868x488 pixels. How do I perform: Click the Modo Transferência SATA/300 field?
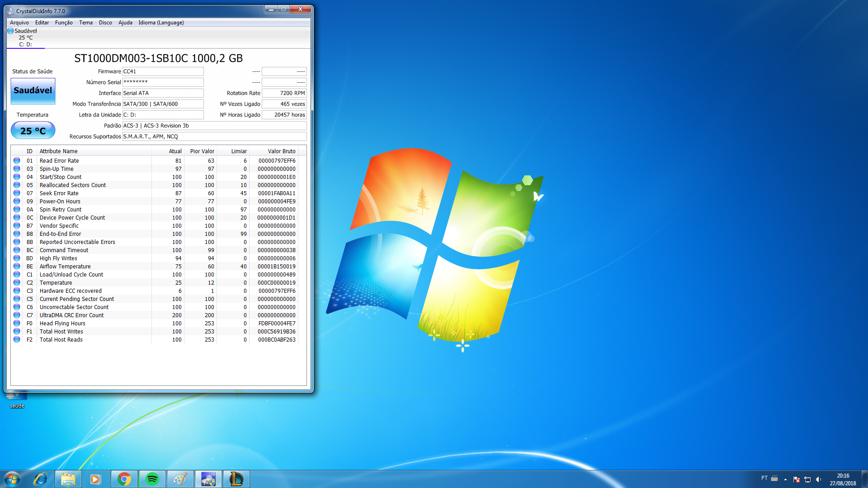pos(163,104)
